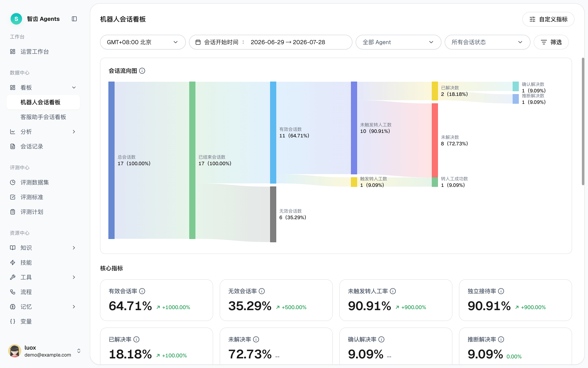Open 评测计划 page

click(x=43, y=212)
